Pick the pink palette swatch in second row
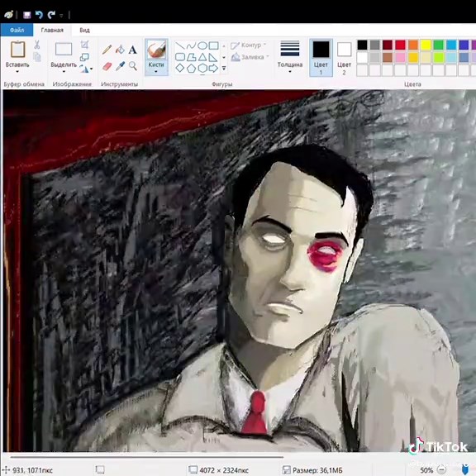 coord(400,57)
